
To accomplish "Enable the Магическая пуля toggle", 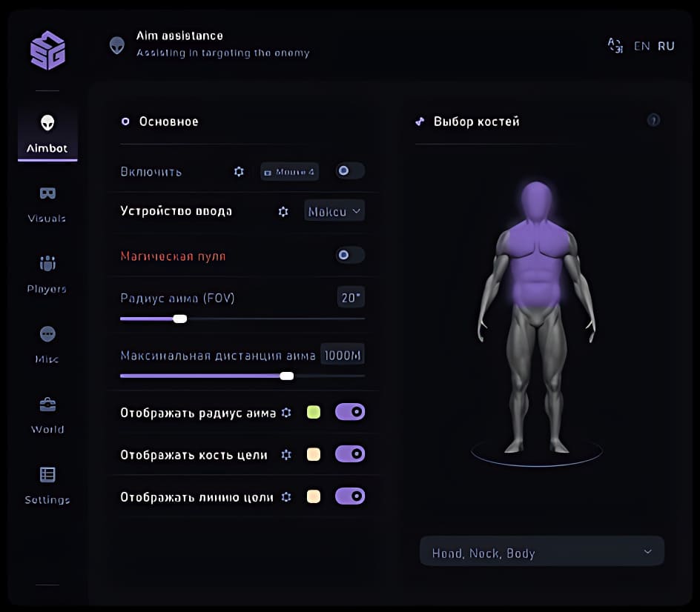I will [349, 256].
